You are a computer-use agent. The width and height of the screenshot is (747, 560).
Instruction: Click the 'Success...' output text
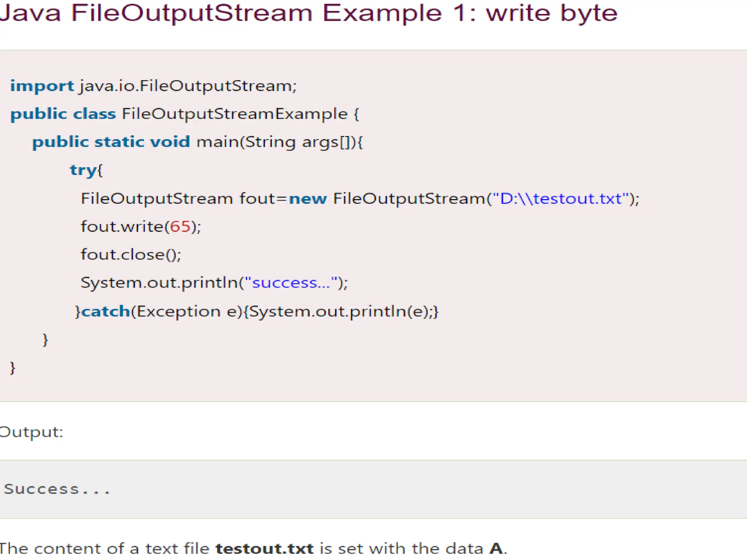coord(57,489)
